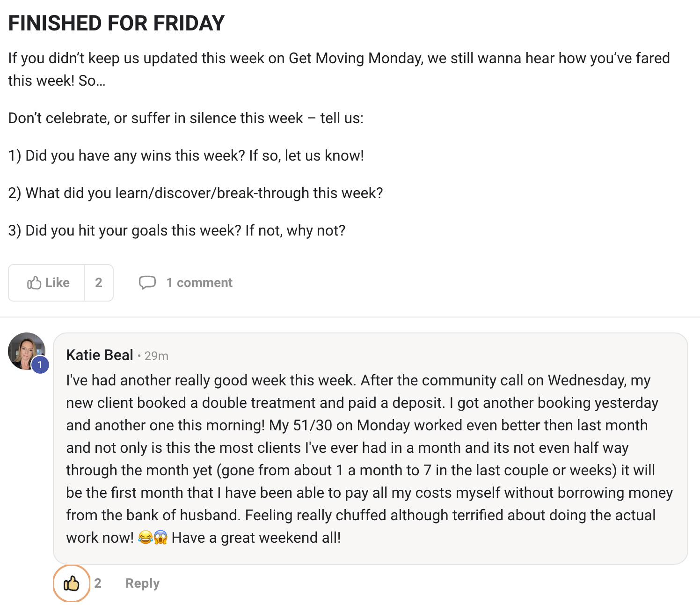Click the like count showing 2
Image resolution: width=700 pixels, height=605 pixels.
99,282
